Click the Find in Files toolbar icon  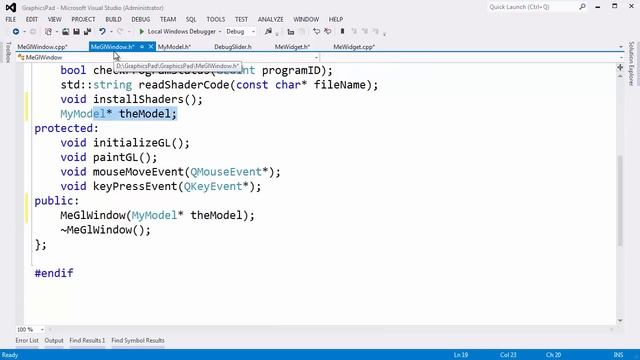tap(268, 31)
